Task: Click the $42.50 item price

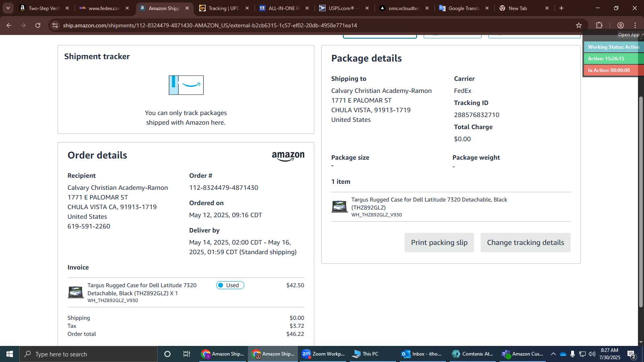Action: click(295, 285)
